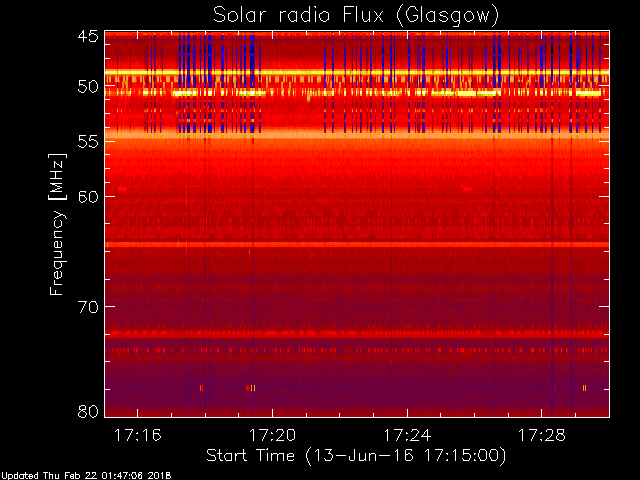The height and width of the screenshot is (480, 640).
Task: Click the 55 frequency tick label
Action: click(x=88, y=142)
